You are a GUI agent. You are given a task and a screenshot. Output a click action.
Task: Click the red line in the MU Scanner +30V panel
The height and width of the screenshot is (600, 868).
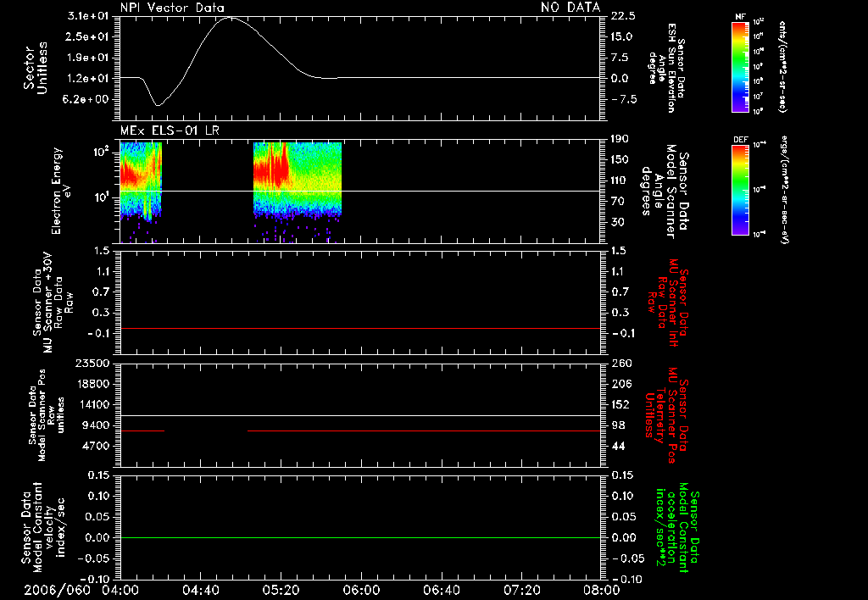point(360,328)
